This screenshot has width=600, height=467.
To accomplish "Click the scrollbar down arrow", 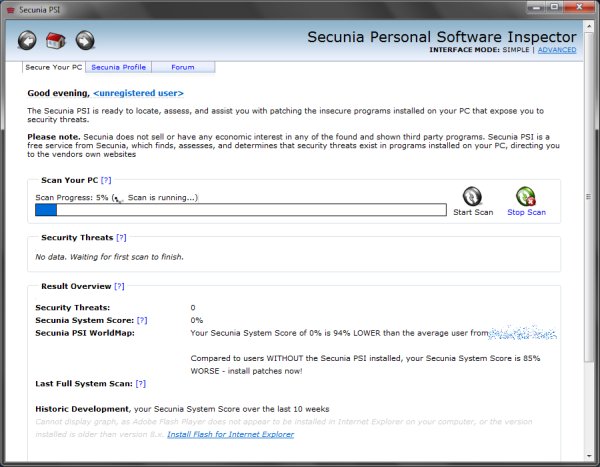I will click(589, 456).
